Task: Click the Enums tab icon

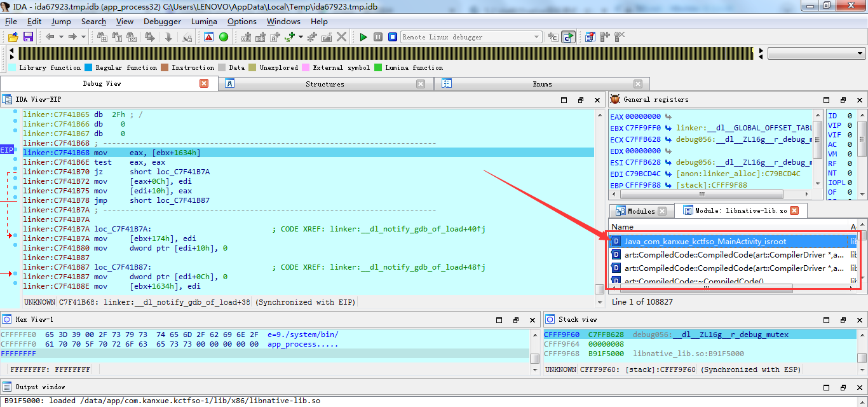Action: pos(447,83)
